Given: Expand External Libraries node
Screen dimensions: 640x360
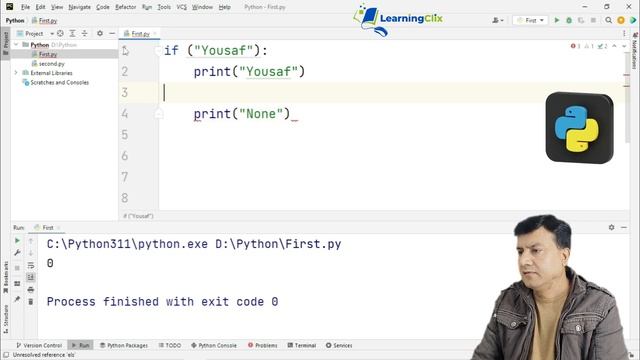Looking at the screenshot, I should coord(16,73).
